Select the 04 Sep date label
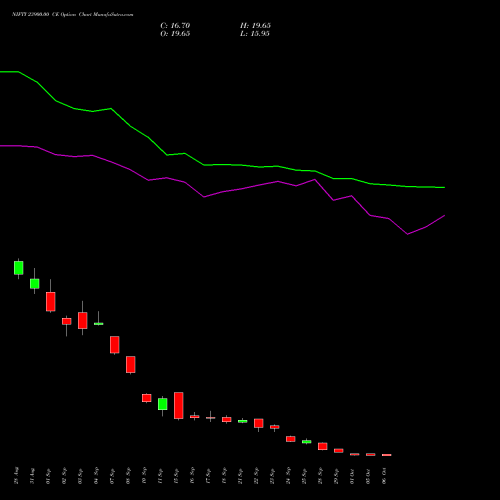Image resolution: width=500 pixels, height=500 pixels. coord(97,476)
